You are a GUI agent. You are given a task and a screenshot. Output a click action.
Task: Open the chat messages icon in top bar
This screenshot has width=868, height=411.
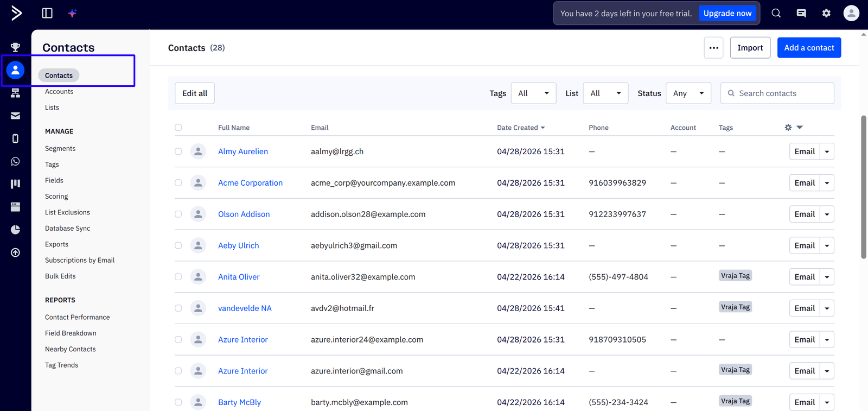pos(801,13)
